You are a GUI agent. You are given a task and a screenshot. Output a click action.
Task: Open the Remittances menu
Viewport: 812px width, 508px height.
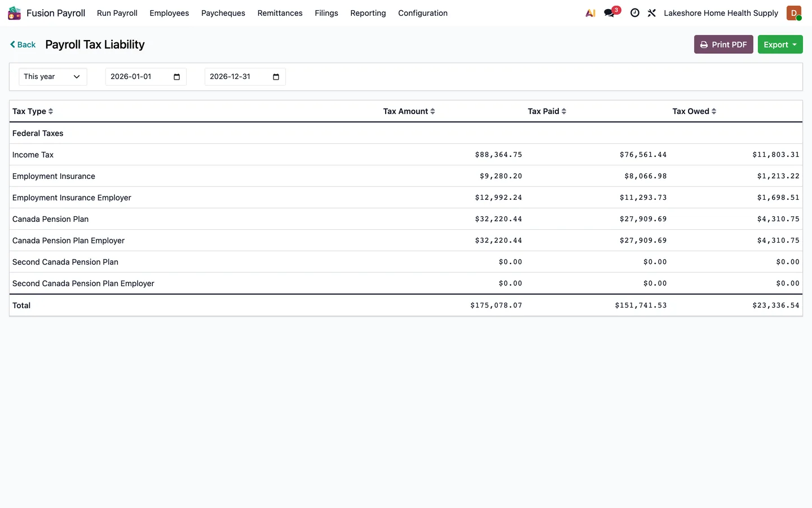[280, 13]
